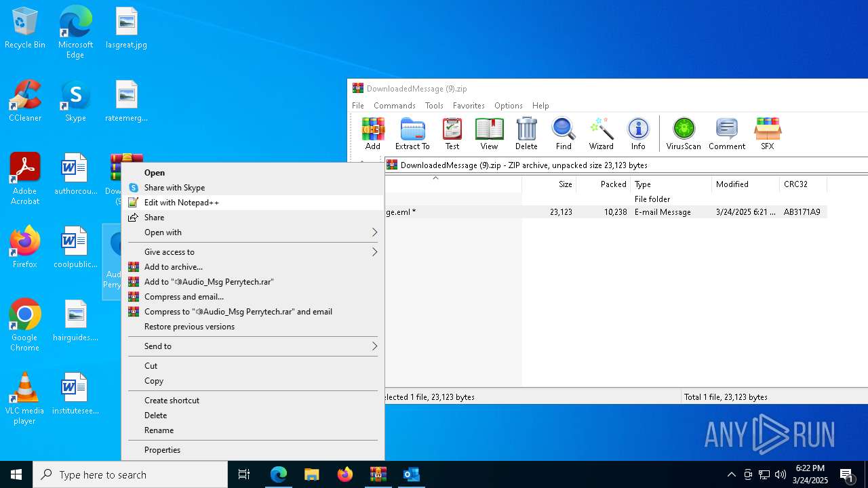The image size is (868, 488).
Task: Choose Share in the context menu
Action: pyautogui.click(x=253, y=218)
